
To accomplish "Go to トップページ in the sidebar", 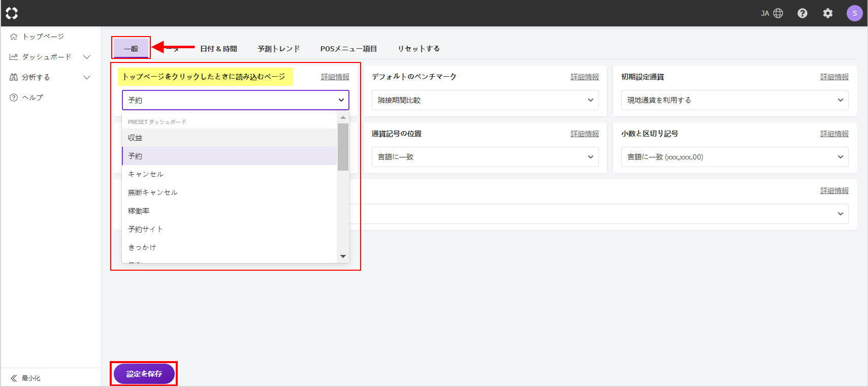I will pos(43,37).
